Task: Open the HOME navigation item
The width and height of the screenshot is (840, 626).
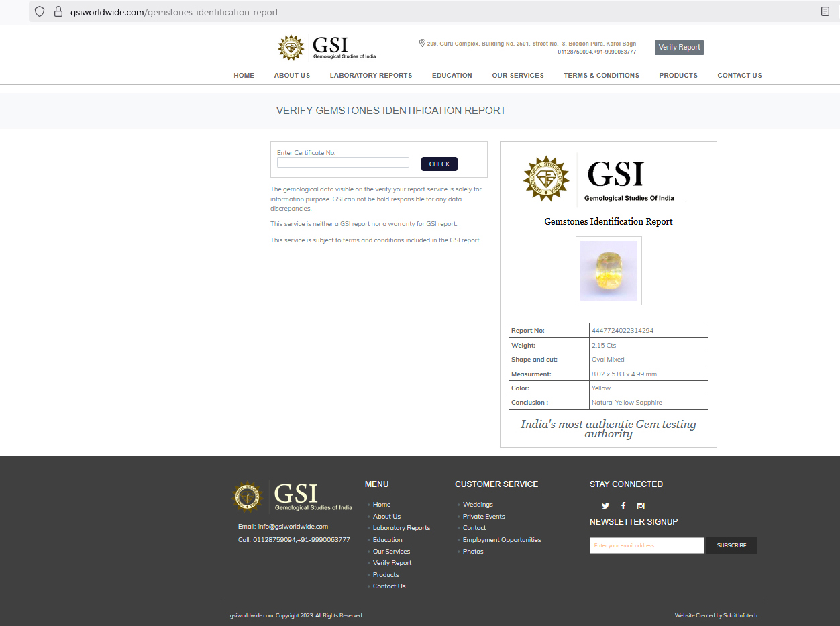Action: [x=244, y=76]
